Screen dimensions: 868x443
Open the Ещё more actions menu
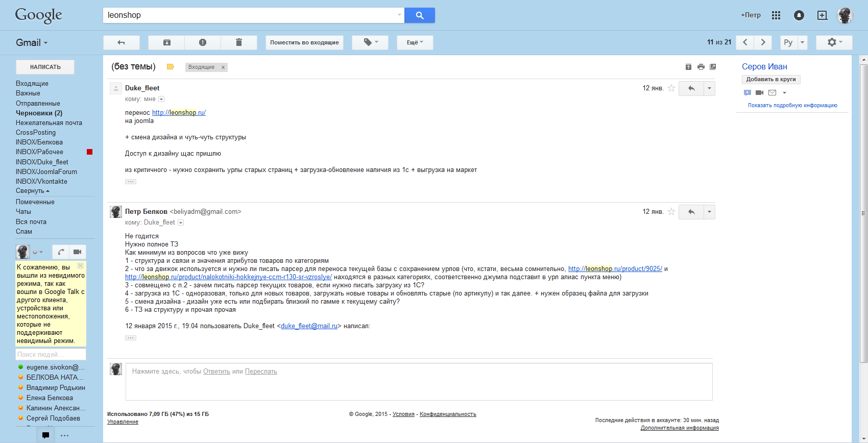415,42
